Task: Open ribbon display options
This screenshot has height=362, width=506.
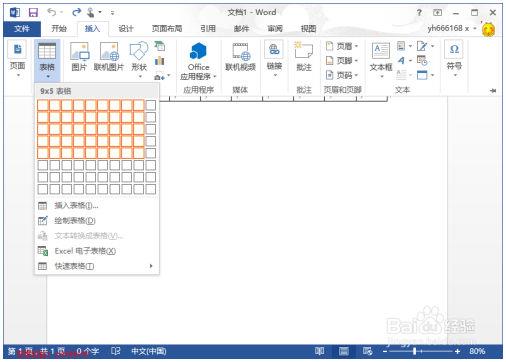Action: tap(437, 13)
